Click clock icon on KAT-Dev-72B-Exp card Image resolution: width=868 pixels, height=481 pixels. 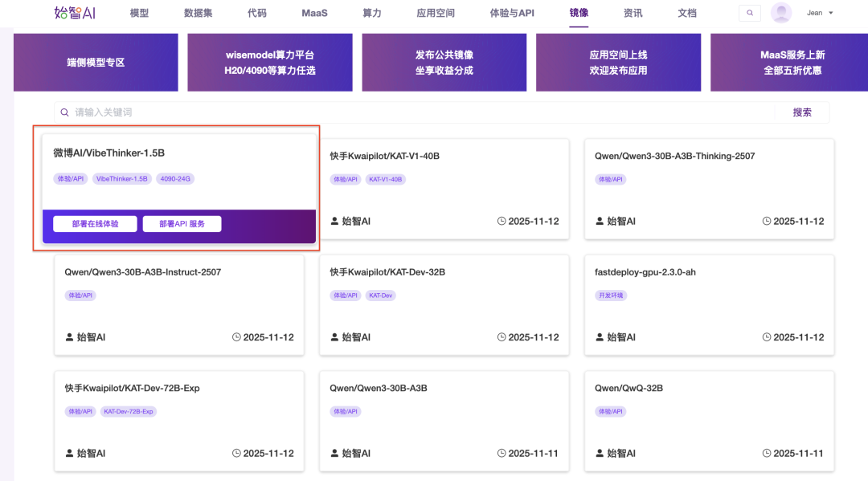[236, 454]
